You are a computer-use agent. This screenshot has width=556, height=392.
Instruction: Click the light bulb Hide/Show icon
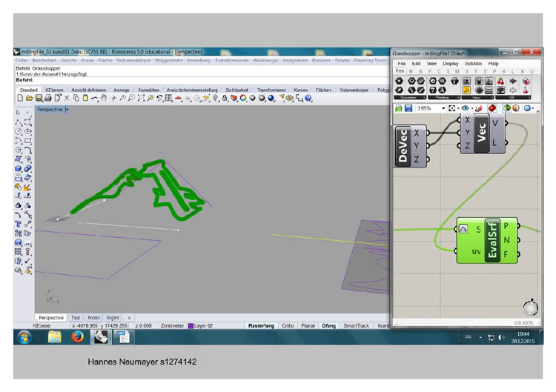[x=215, y=98]
